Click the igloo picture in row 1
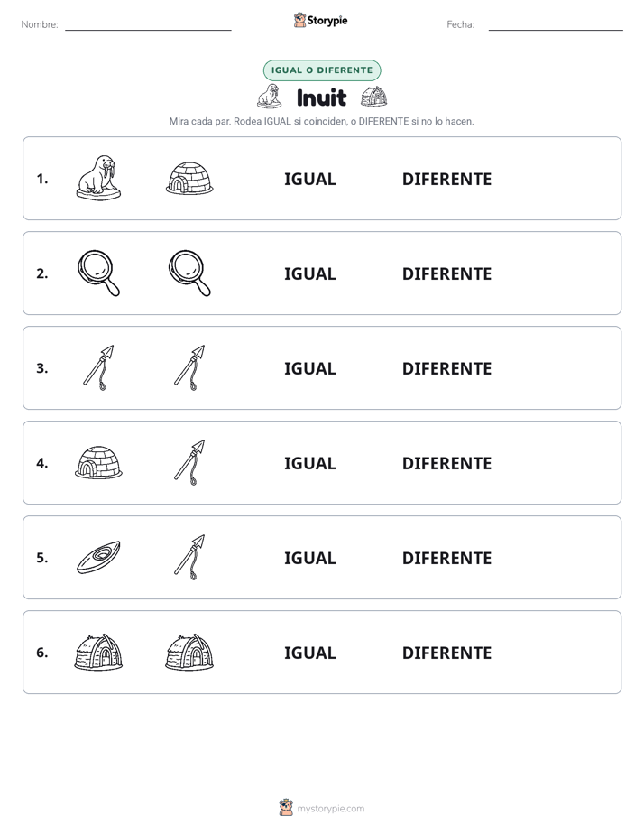This screenshot has width=644, height=834. (x=189, y=178)
